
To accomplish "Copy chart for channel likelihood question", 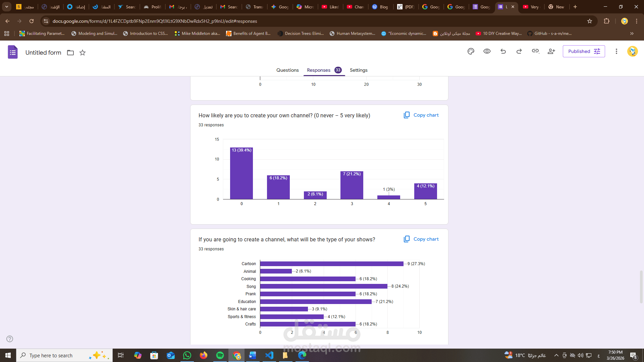I will (x=421, y=115).
